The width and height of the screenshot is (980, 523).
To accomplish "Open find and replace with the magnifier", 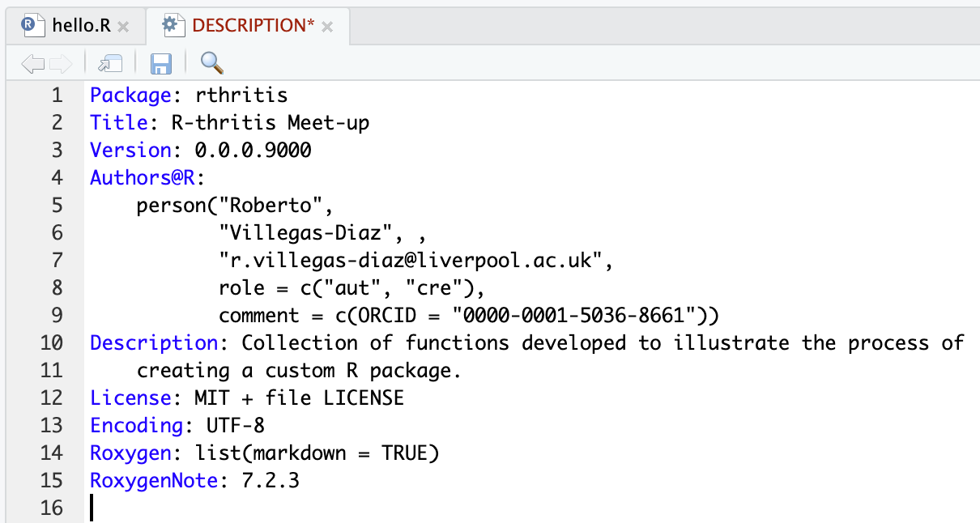I will [x=211, y=62].
